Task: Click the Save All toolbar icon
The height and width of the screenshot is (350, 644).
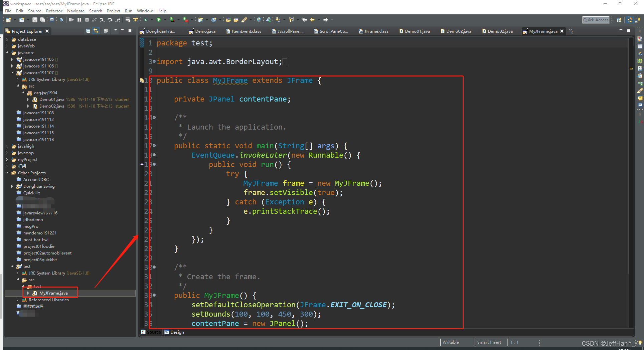Action: (43, 20)
